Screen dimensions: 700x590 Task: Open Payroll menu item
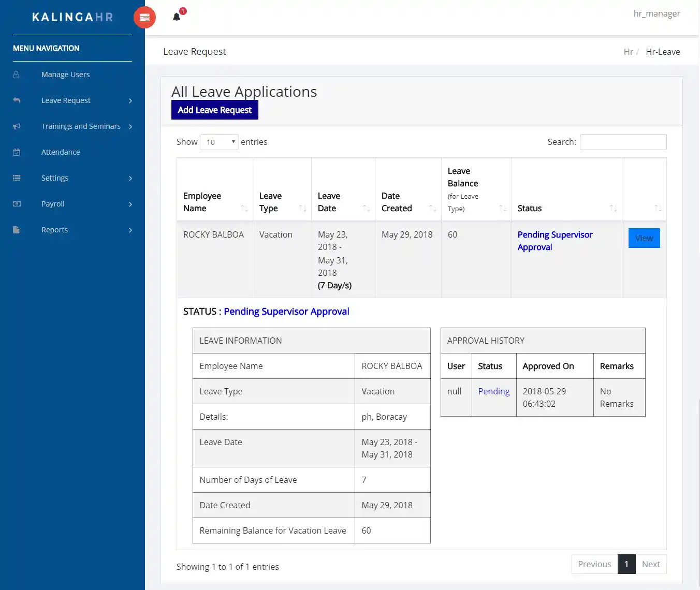pos(53,204)
